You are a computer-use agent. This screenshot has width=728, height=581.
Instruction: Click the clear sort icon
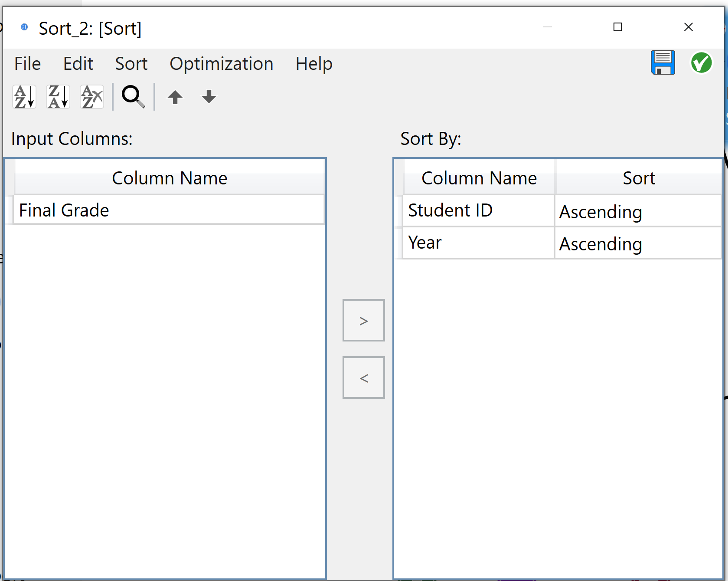pos(92,97)
